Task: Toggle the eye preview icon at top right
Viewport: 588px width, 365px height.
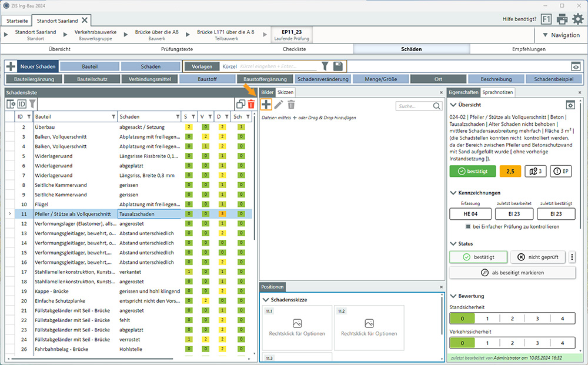Action: [576, 66]
